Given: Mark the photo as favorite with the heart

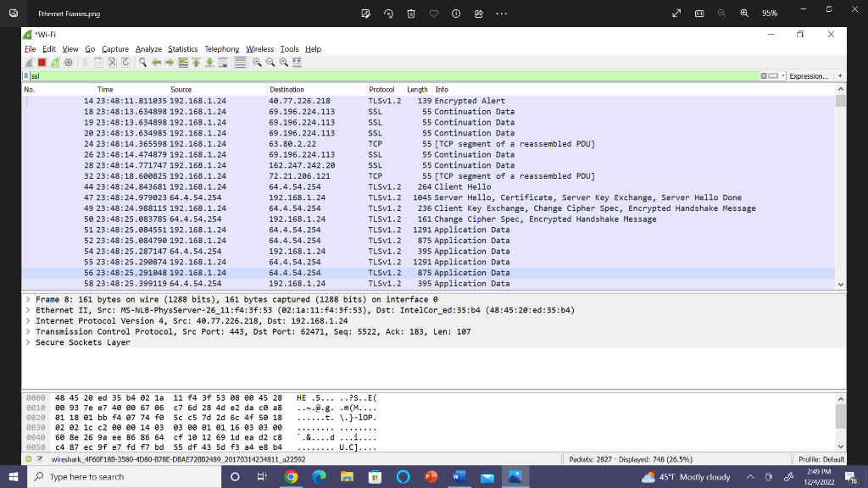Looking at the screenshot, I should point(433,14).
